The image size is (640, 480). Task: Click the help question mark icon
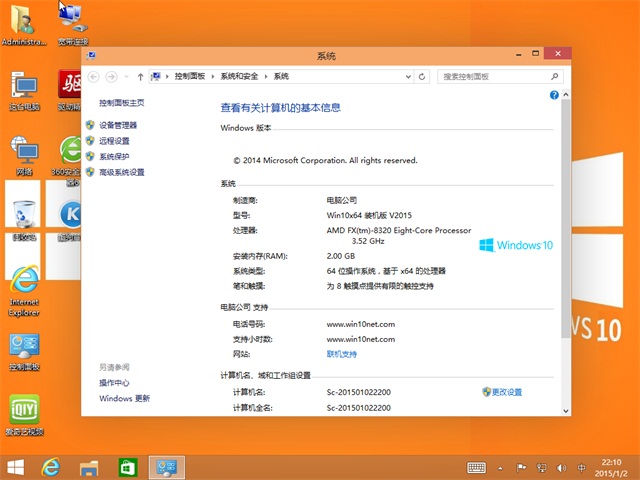[x=553, y=94]
